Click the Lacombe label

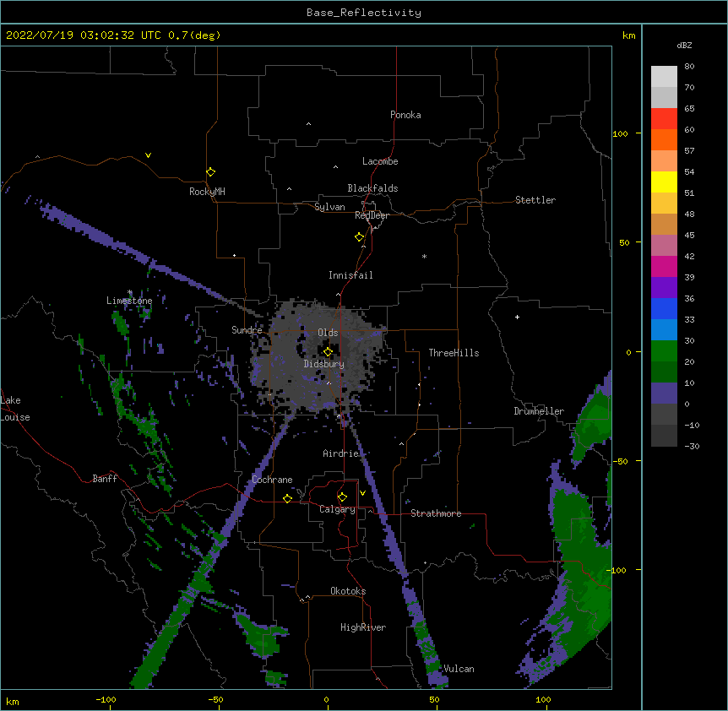[380, 161]
